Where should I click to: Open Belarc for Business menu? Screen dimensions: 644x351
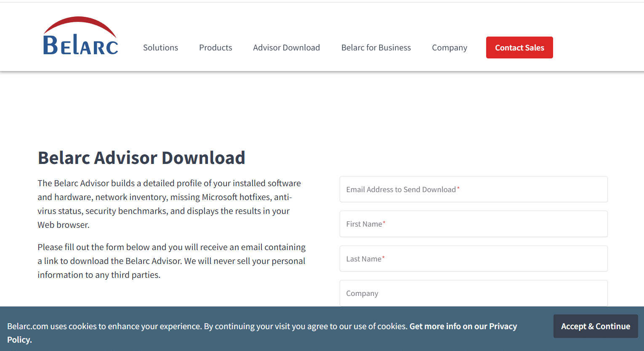376,48
